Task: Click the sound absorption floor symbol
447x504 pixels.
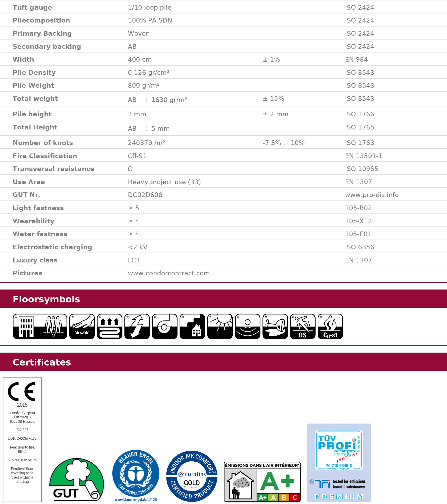Action: [x=247, y=326]
